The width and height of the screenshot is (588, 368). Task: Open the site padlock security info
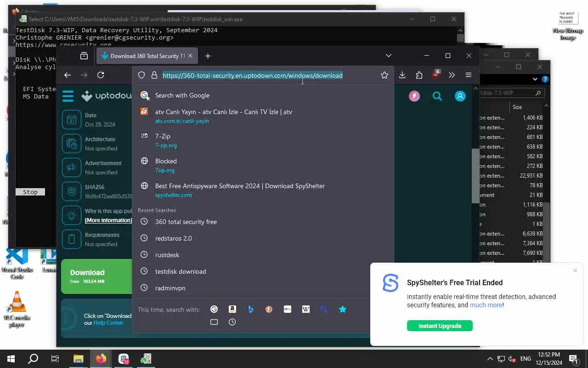pyautogui.click(x=154, y=75)
